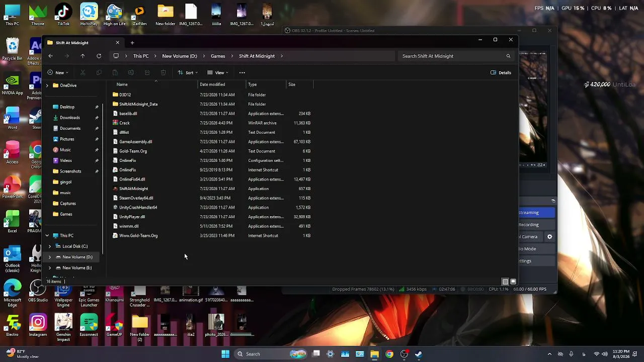Open the Downloads quick access icon

(55, 118)
